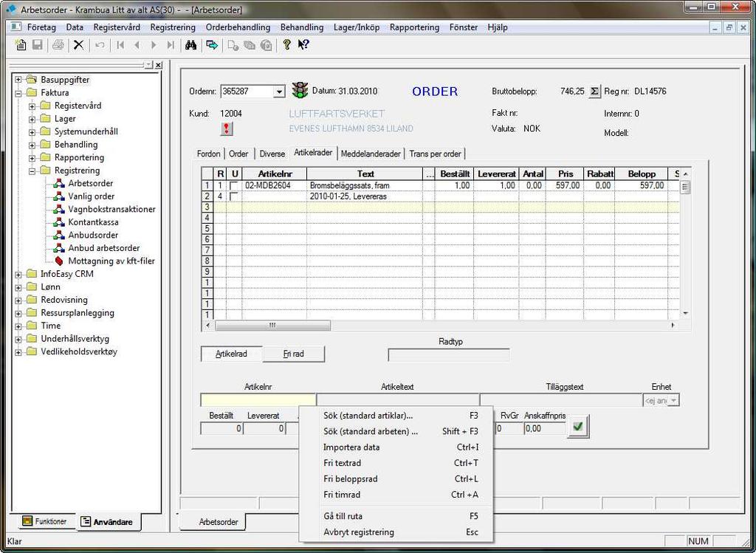Click the binoculars search icon

point(191,45)
